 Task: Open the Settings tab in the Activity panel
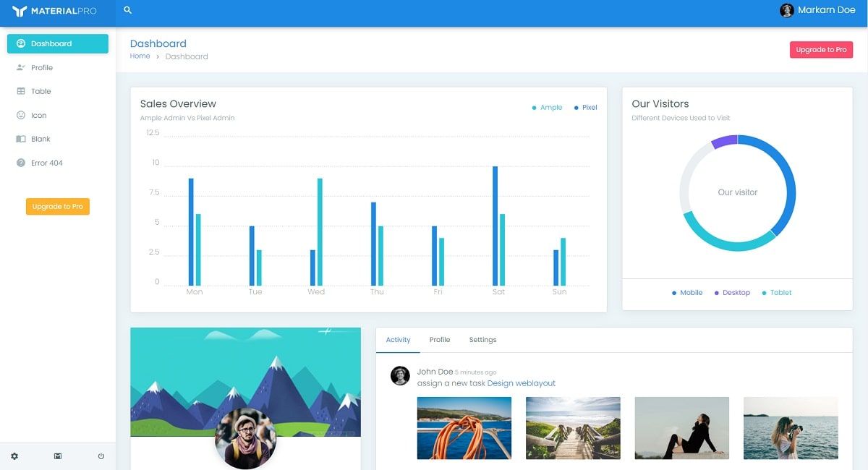(482, 340)
